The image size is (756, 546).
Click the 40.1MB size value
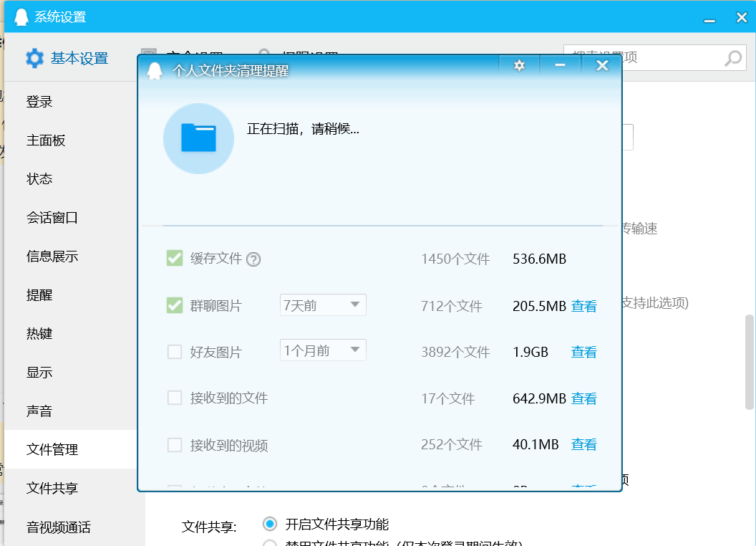click(535, 444)
